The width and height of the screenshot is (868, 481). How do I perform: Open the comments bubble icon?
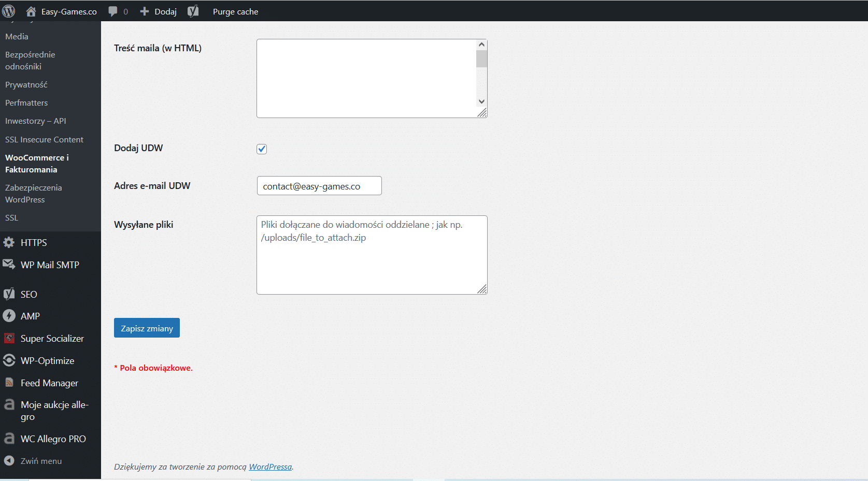tap(113, 11)
